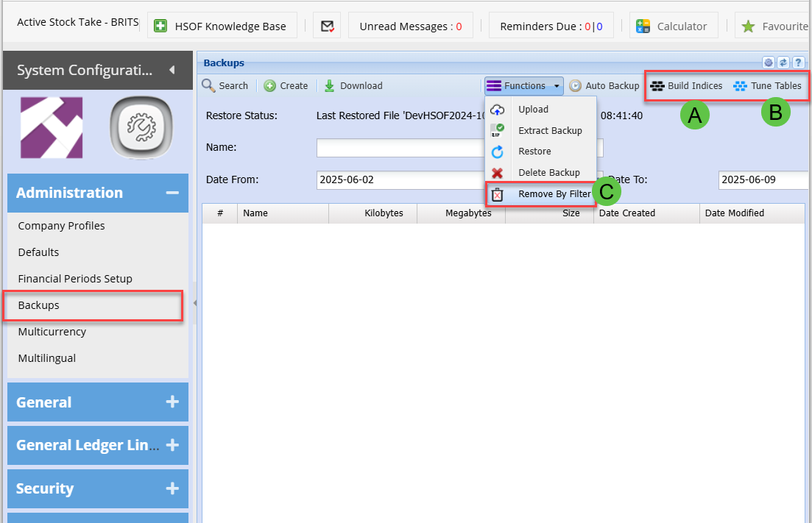The image size is (812, 523).
Task: Click the help question mark icon
Action: pyautogui.click(x=798, y=63)
